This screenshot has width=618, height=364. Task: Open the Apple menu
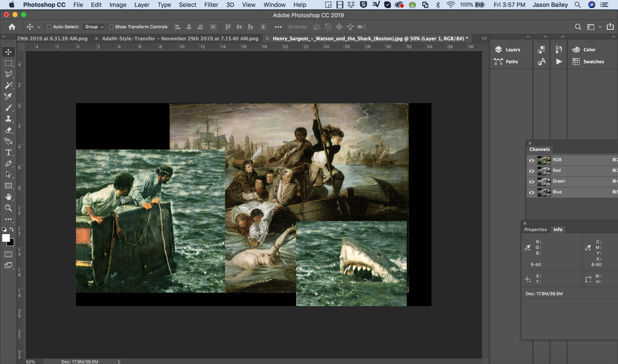pos(12,5)
